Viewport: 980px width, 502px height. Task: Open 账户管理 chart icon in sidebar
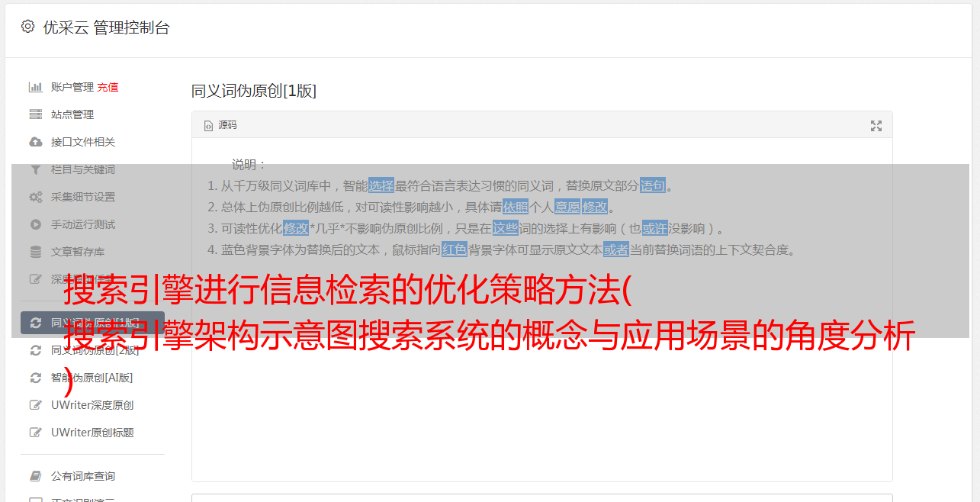36,87
